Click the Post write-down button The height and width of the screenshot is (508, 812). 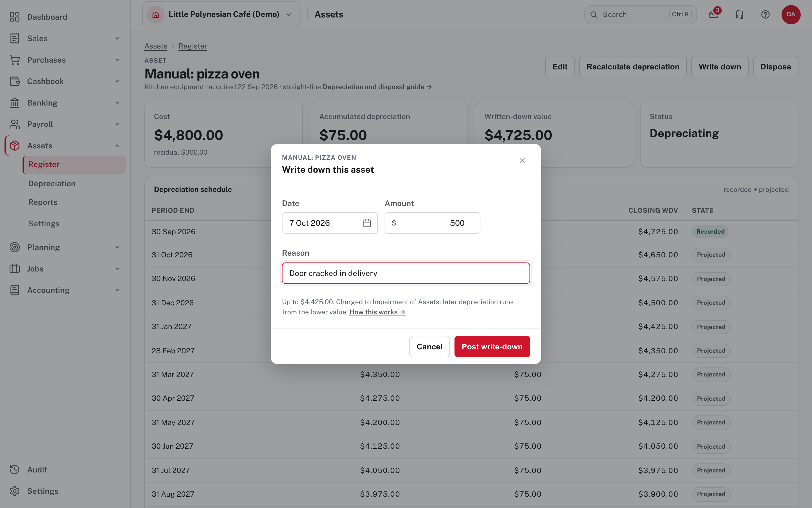point(492,346)
